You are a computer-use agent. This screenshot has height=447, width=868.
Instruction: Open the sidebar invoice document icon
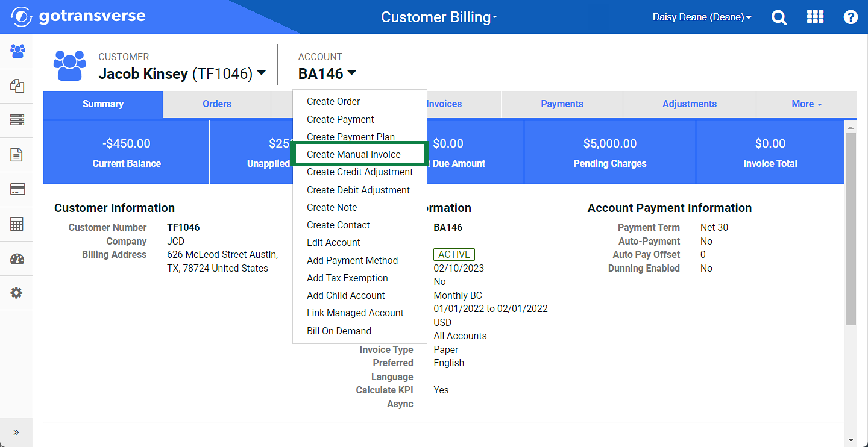pyautogui.click(x=17, y=155)
